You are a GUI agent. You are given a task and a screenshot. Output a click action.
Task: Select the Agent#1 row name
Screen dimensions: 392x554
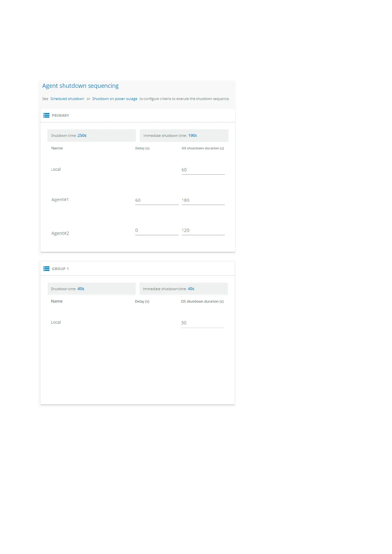pos(60,200)
